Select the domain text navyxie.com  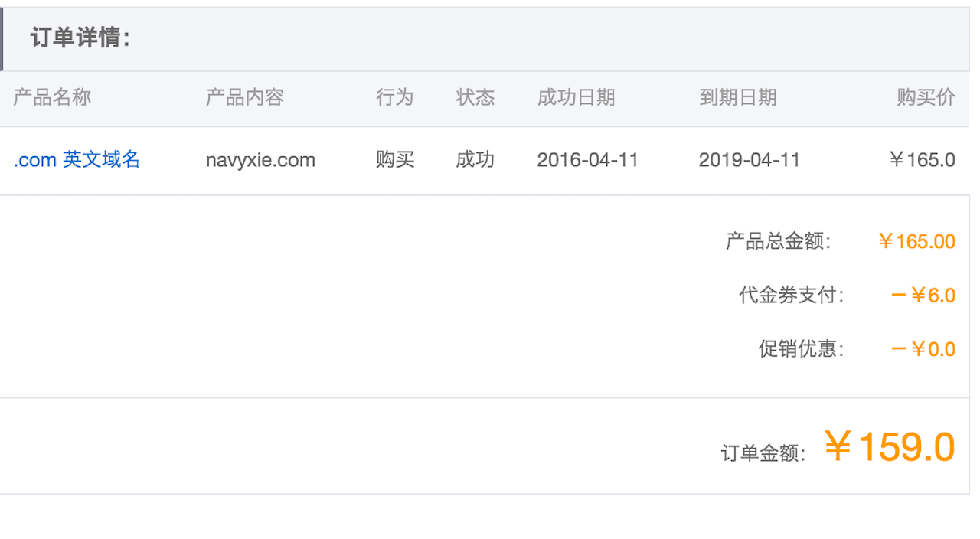(260, 160)
